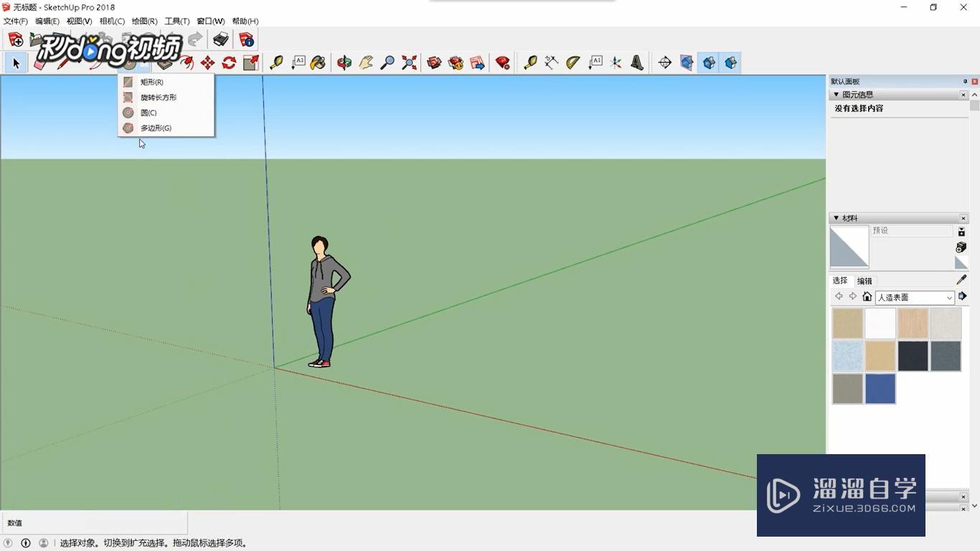Choose the Move tool with red arrows
The height and width of the screenshot is (551, 980).
[x=207, y=63]
